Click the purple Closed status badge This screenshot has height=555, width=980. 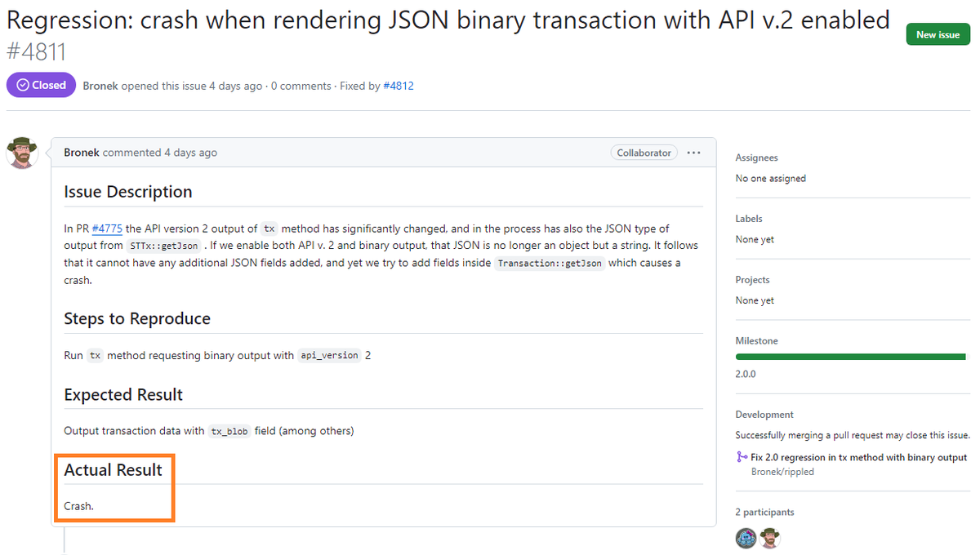click(x=42, y=85)
